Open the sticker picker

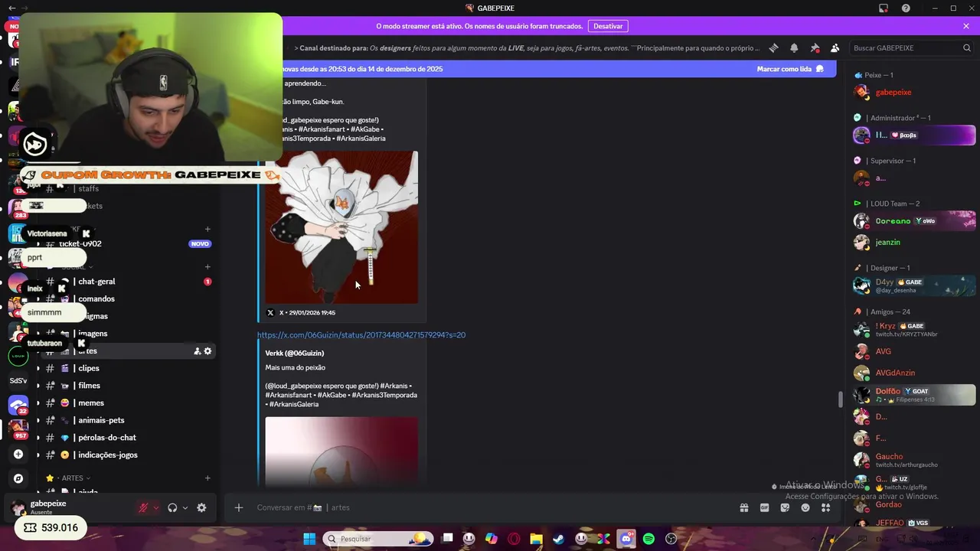[785, 507]
